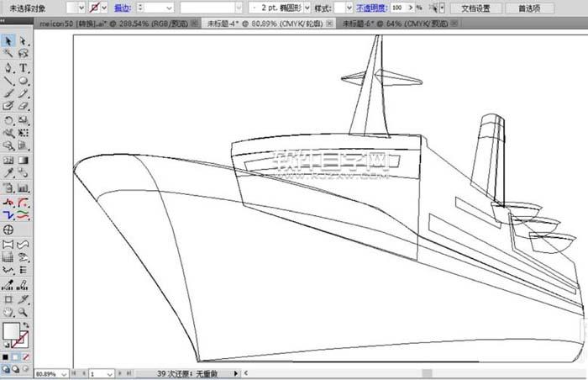
Task: Set paint mode to None
Action: pos(25,357)
